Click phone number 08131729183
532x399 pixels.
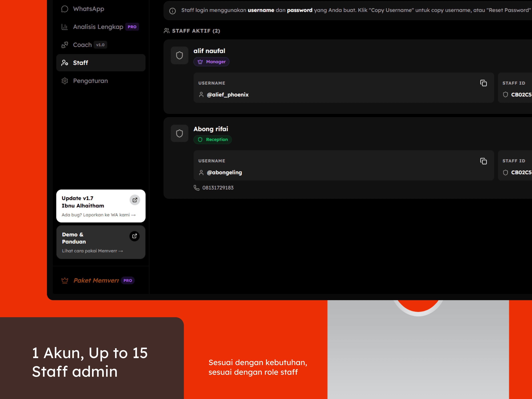218,188
